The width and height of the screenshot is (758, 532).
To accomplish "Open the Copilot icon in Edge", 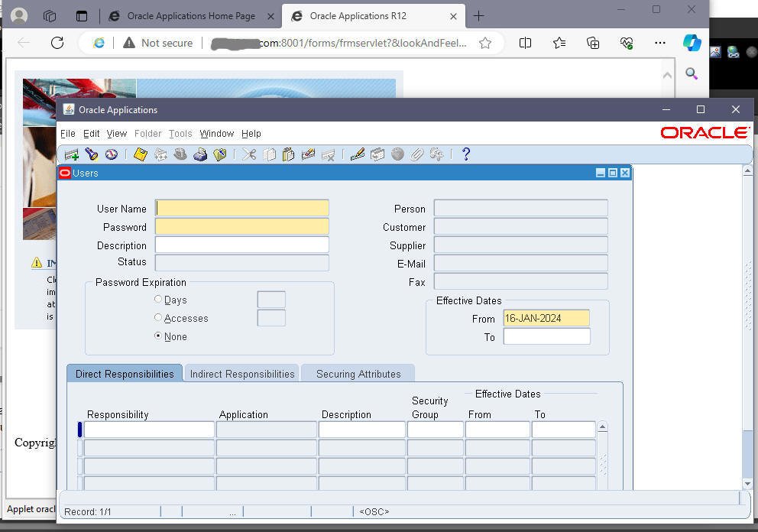I will (x=692, y=43).
